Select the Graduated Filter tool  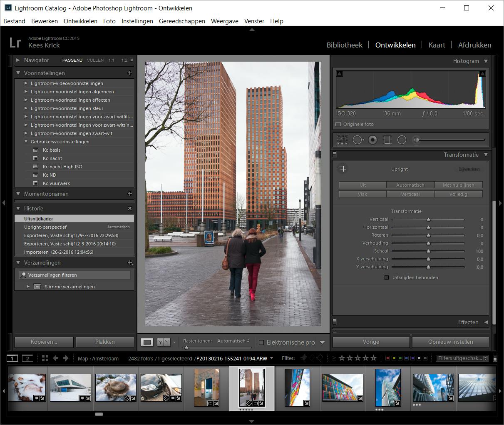[387, 140]
